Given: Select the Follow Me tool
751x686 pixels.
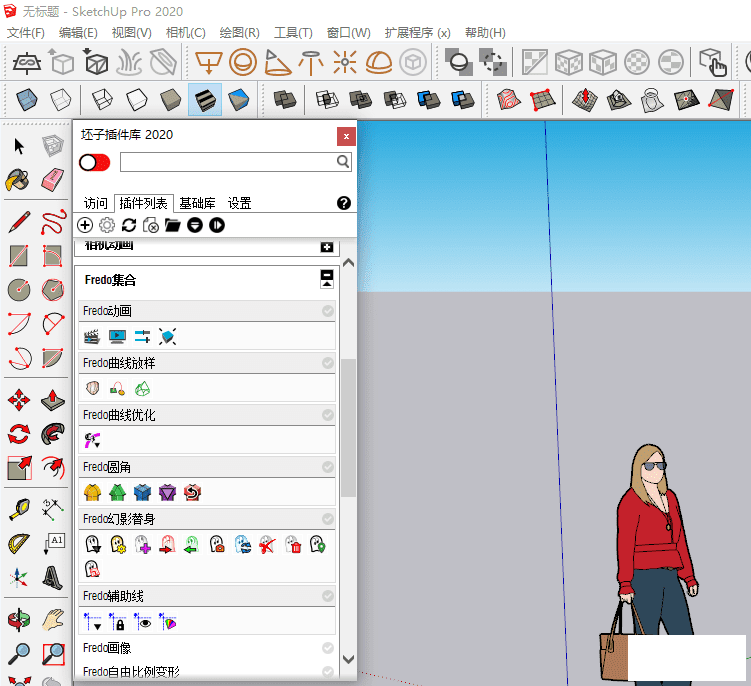Looking at the screenshot, I should tap(53, 434).
